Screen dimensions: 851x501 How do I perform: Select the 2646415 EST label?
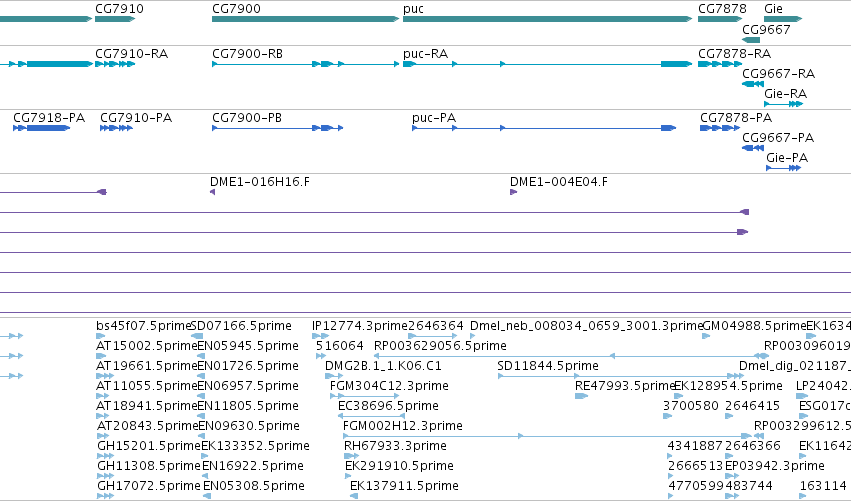752,406
